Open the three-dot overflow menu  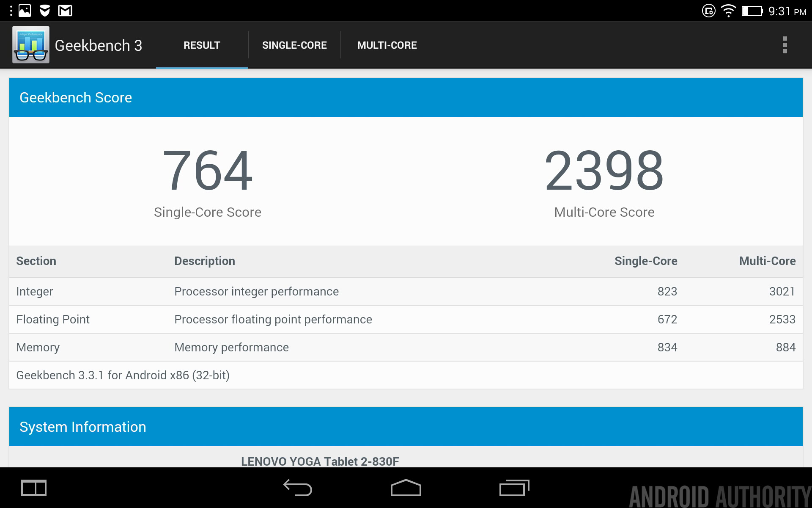tap(785, 45)
